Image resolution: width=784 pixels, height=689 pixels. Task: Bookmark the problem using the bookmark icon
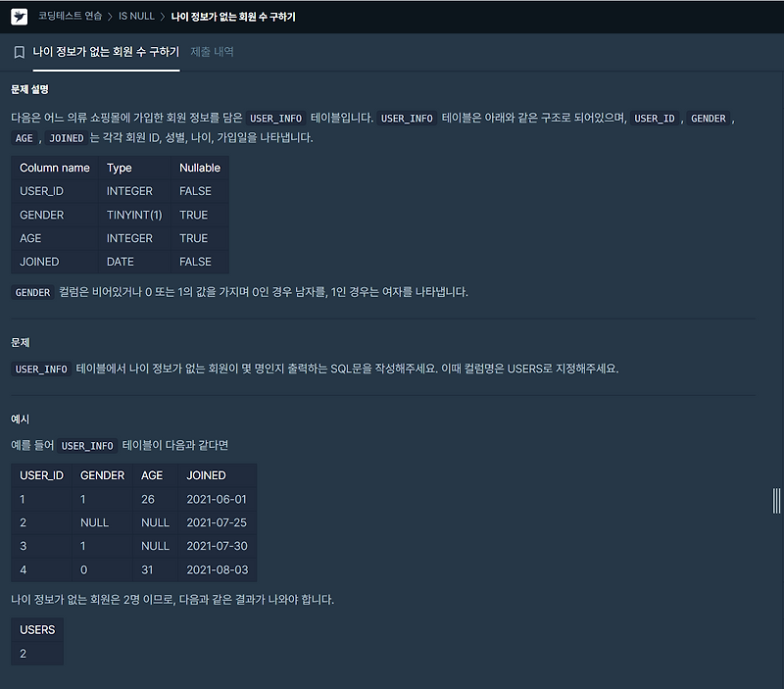(x=19, y=52)
